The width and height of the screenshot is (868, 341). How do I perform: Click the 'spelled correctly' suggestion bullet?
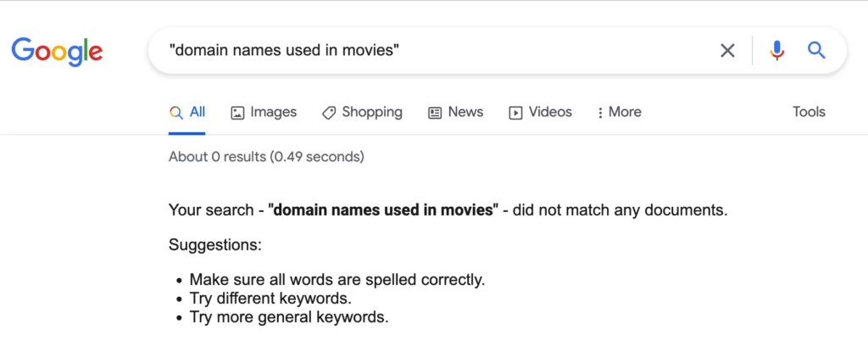click(337, 280)
